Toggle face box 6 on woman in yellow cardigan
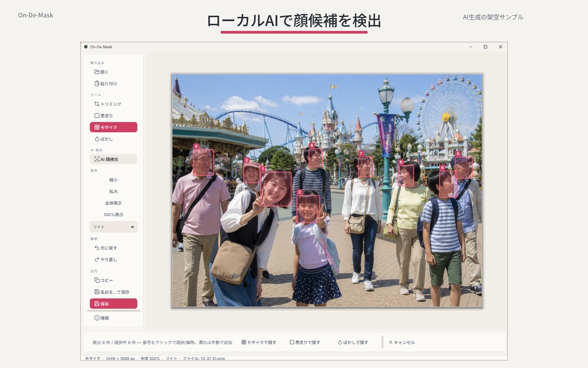 click(406, 175)
